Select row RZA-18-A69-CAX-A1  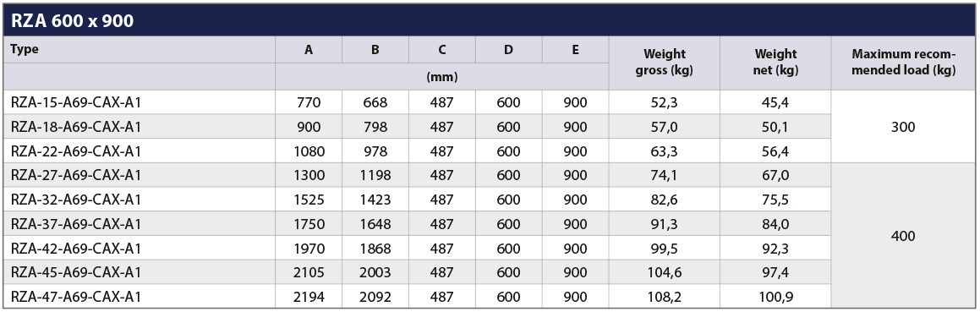coord(416,127)
